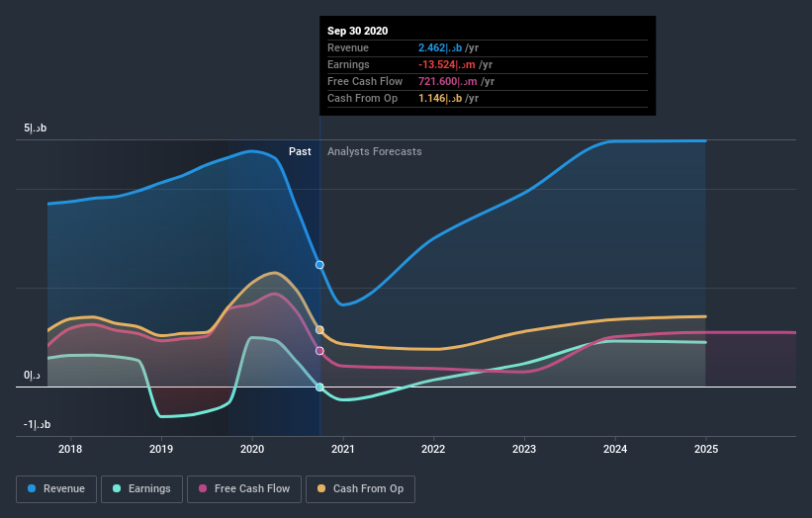The image size is (812, 518).
Task: Click the orange Cash From Op data point
Action: coord(320,329)
